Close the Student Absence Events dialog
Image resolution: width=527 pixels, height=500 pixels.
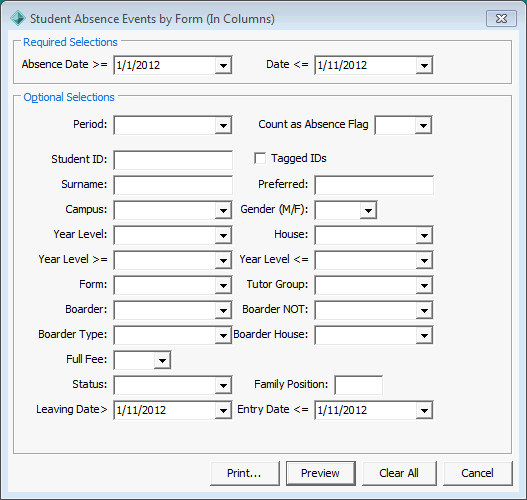coord(501,18)
